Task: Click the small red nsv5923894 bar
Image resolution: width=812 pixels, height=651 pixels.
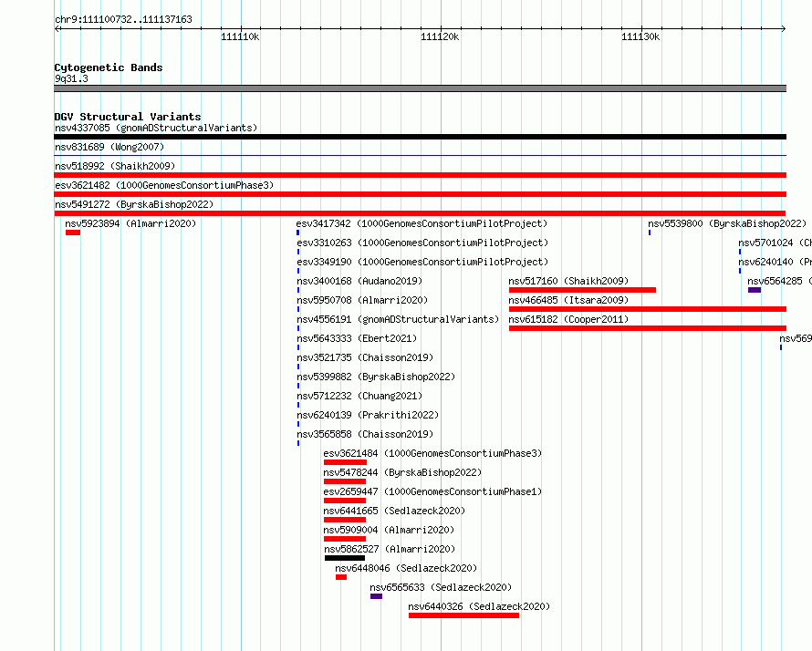Action: click(x=73, y=232)
